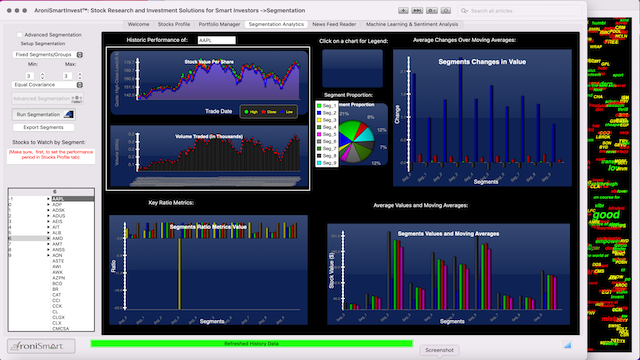Click the magnifier icon in search field
This screenshot has width=640, height=360.
coord(464,11)
